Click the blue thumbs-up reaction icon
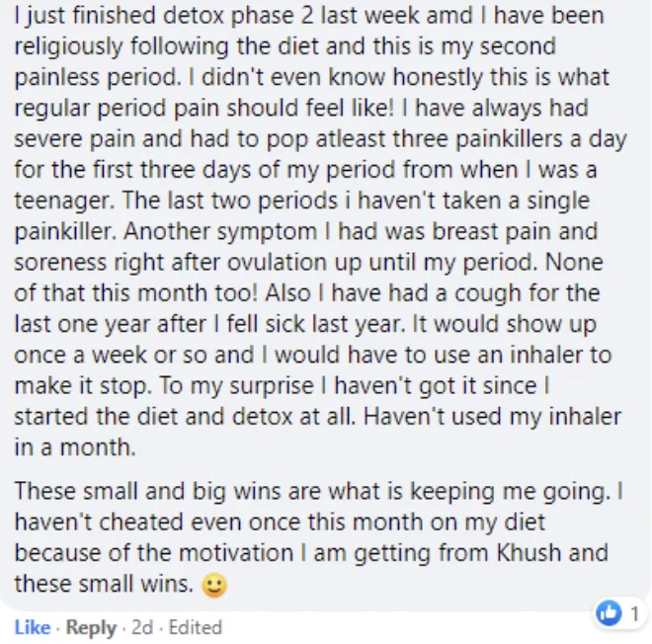The image size is (652, 644). coord(609,612)
